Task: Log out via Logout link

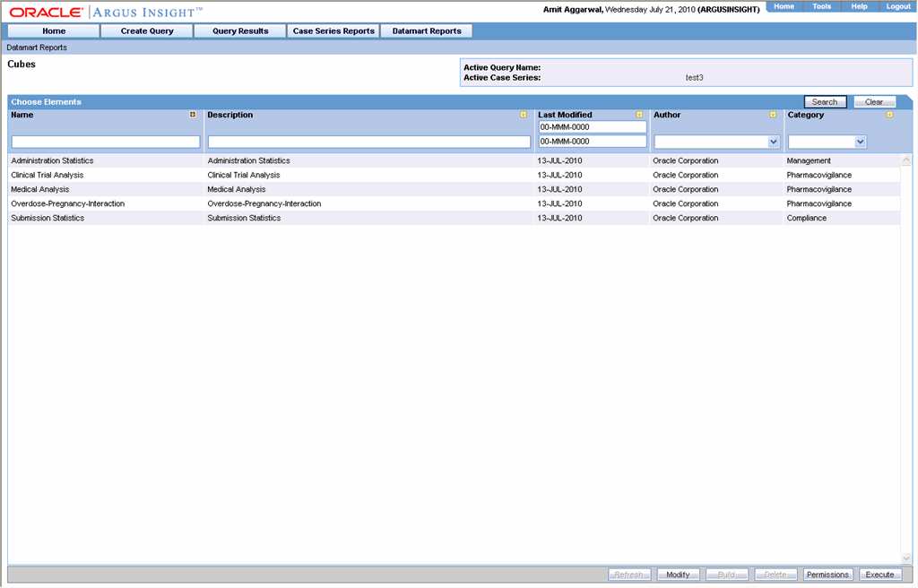Action: click(x=897, y=6)
